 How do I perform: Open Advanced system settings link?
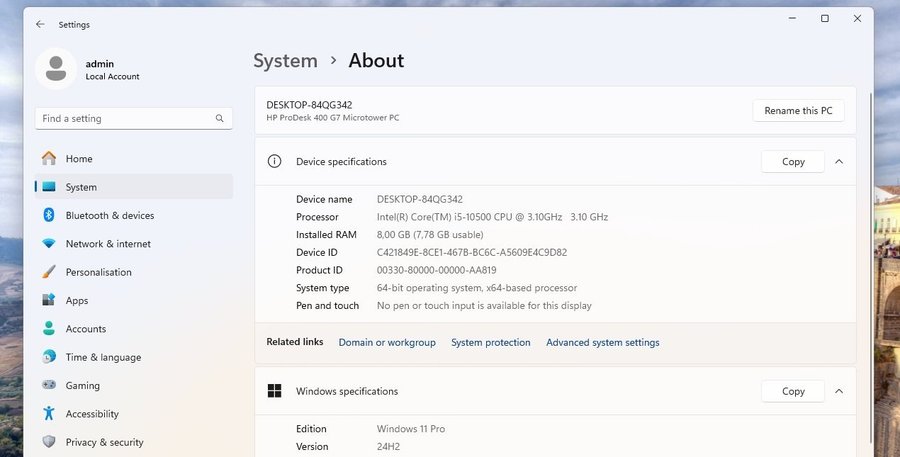602,343
